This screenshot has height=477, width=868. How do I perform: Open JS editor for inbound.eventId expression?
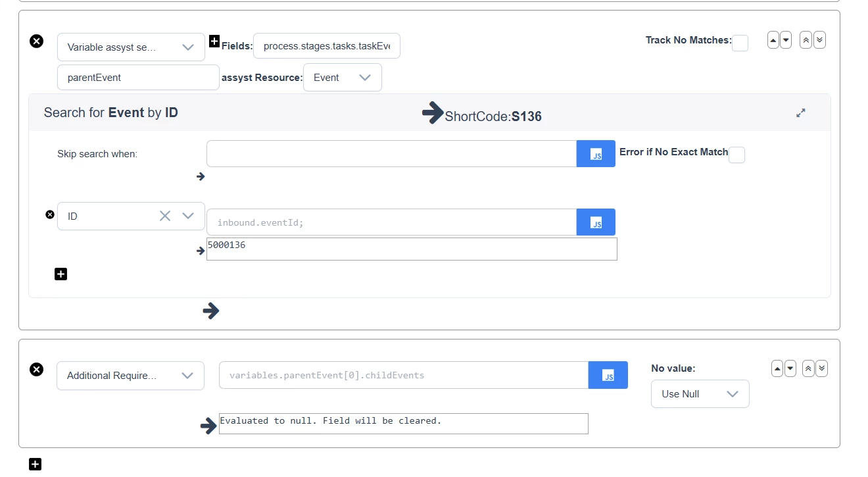(596, 222)
